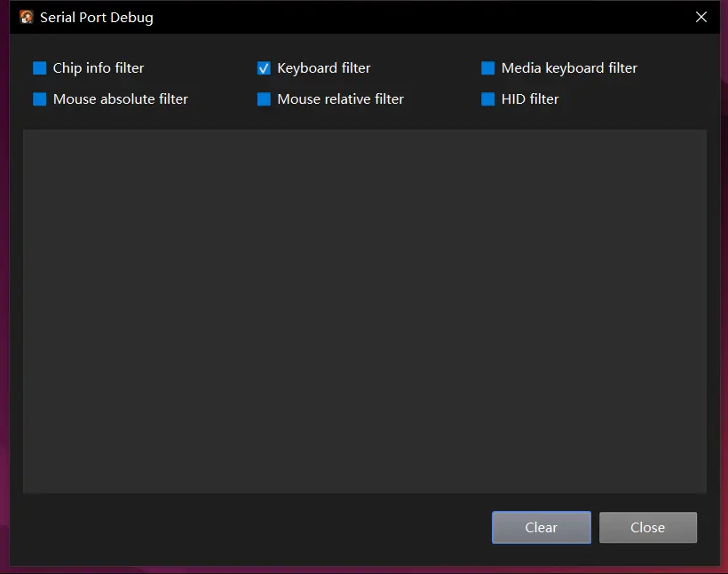The height and width of the screenshot is (574, 728).
Task: Click the 'Chip info filter' label text
Action: click(99, 68)
